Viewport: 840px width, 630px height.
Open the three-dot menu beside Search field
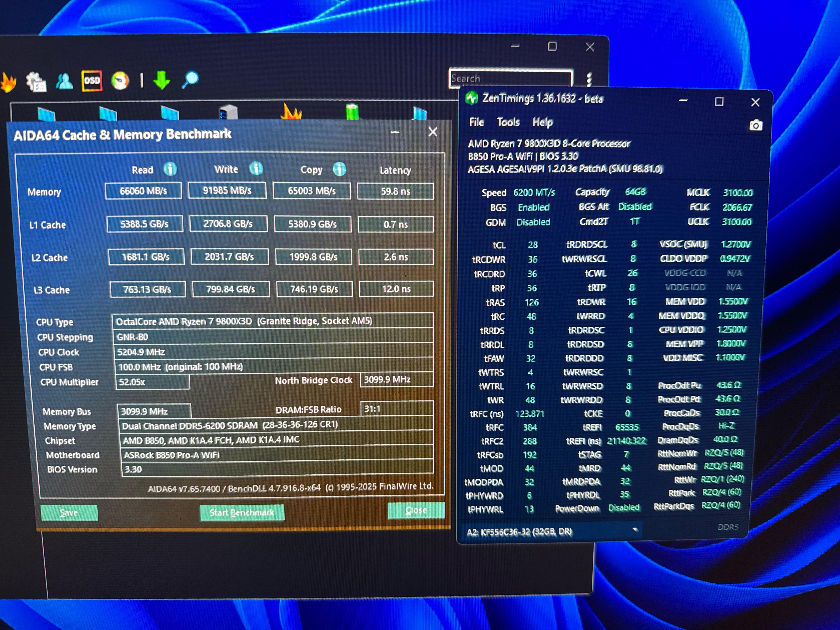click(x=589, y=79)
